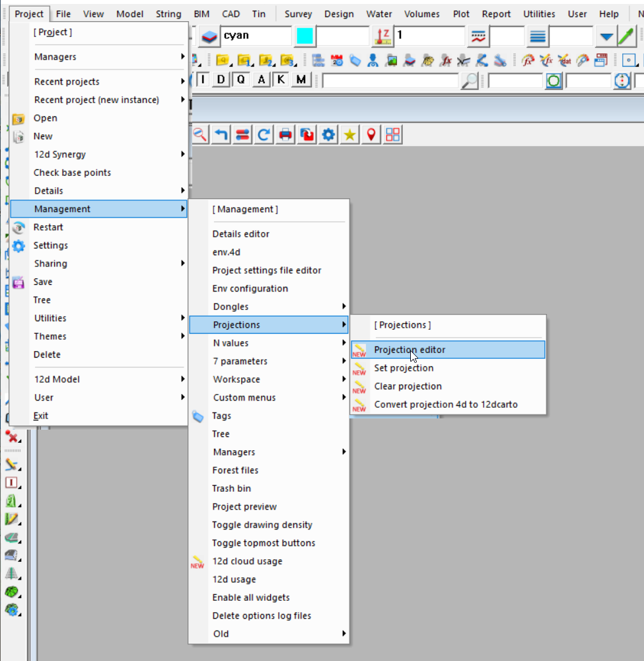This screenshot has width=644, height=661.
Task: Click Project settings file editor
Action: [267, 270]
